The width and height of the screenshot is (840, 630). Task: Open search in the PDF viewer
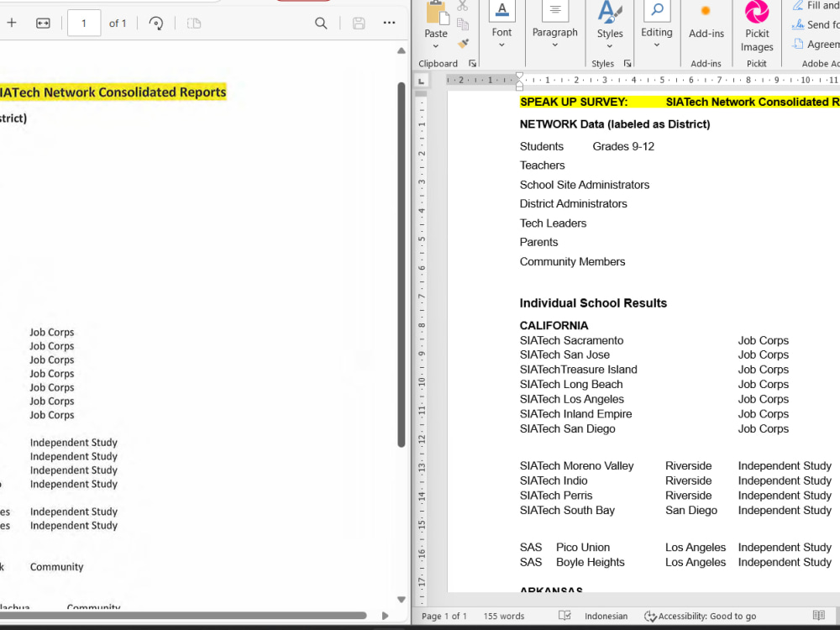(321, 23)
